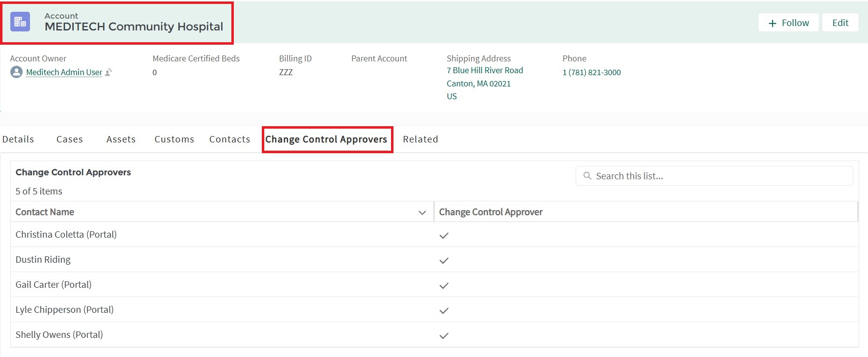Toggle Gail Carter's approver checkmark

click(444, 286)
